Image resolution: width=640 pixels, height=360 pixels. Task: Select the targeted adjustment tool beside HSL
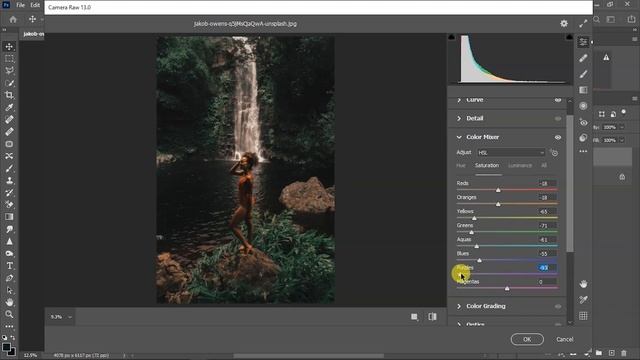point(554,153)
